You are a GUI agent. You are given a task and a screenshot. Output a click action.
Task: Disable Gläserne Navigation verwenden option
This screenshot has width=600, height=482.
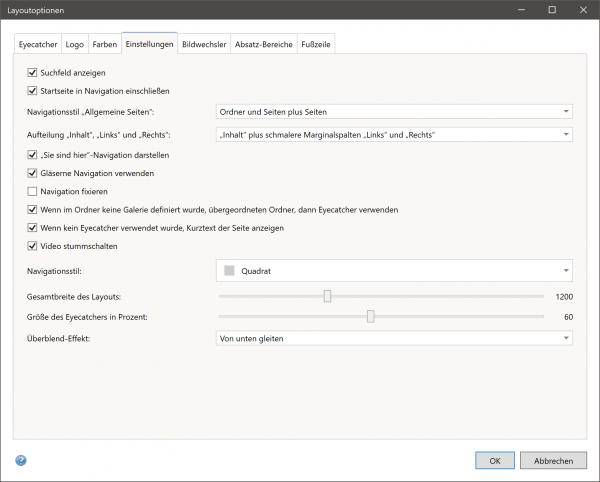coord(32,173)
